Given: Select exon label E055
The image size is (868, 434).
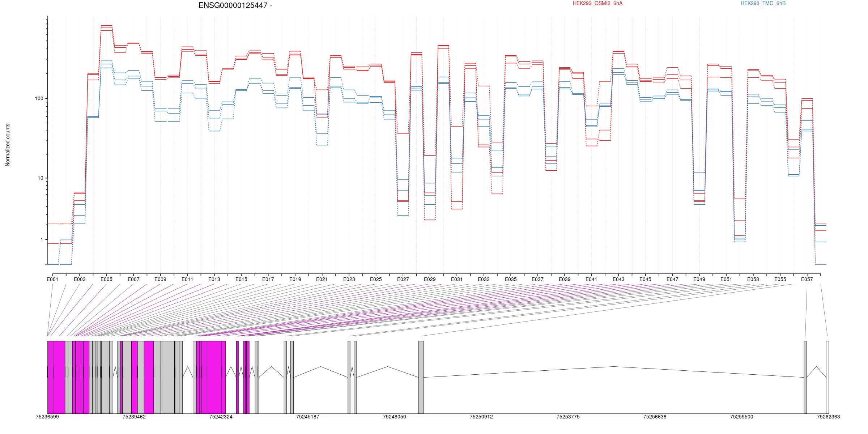Looking at the screenshot, I should [x=780, y=279].
